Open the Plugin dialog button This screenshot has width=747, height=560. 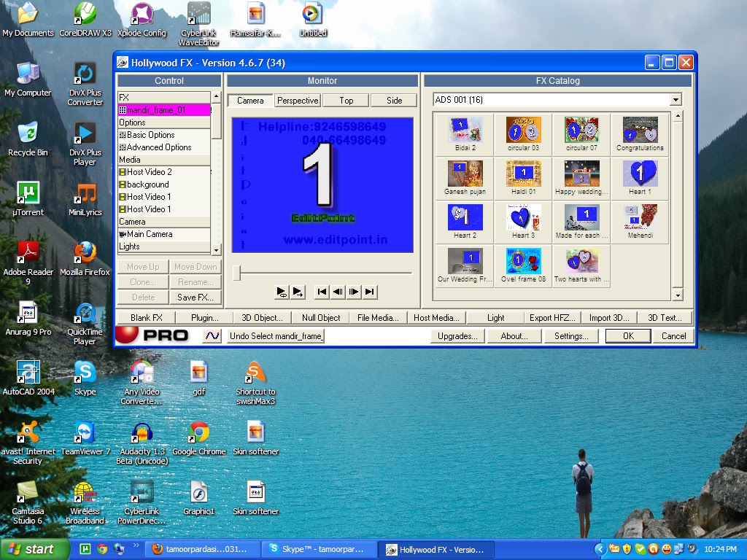[x=204, y=318]
